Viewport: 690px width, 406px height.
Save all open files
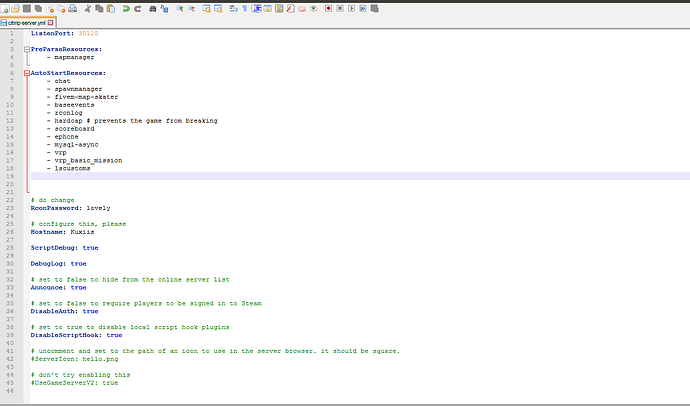[x=38, y=8]
